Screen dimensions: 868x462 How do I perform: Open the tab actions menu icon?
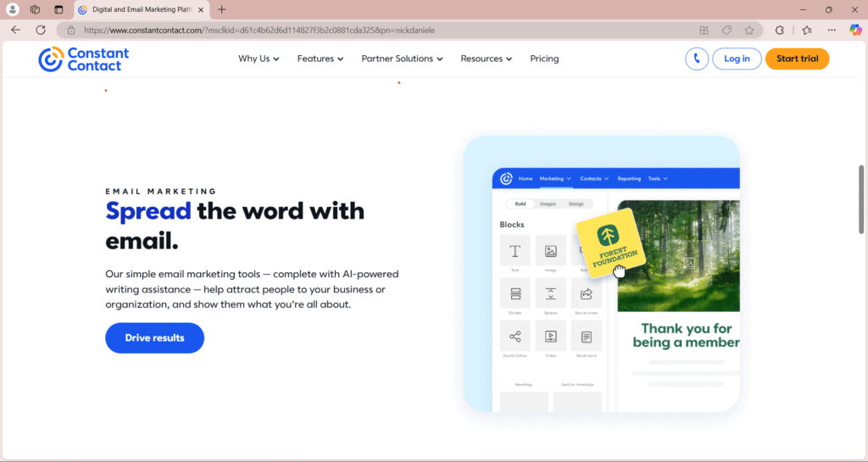58,9
